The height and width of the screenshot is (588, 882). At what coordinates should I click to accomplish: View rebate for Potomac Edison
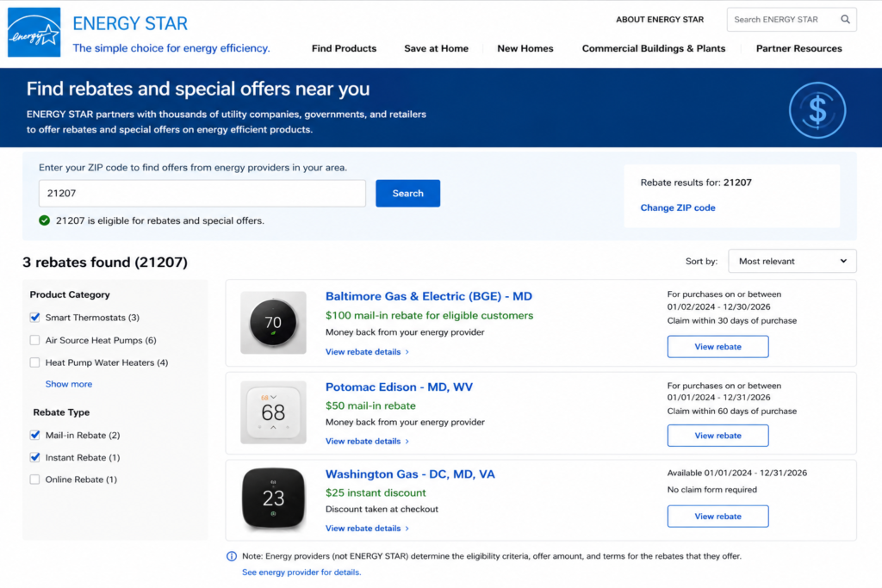coord(717,436)
